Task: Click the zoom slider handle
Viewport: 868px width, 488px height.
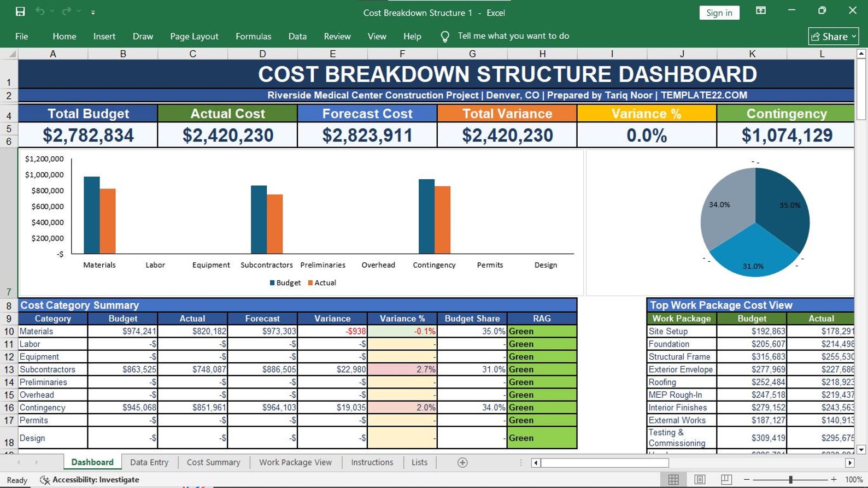Action: pyautogui.click(x=790, y=479)
